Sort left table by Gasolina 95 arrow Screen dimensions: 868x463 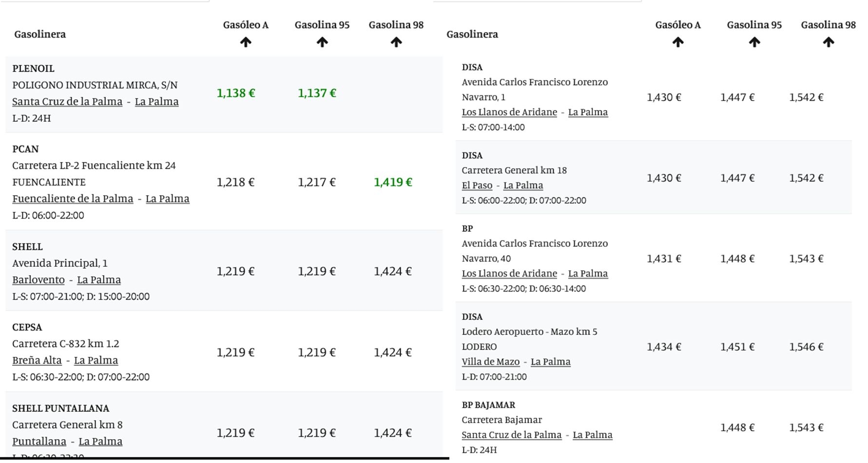(x=322, y=43)
